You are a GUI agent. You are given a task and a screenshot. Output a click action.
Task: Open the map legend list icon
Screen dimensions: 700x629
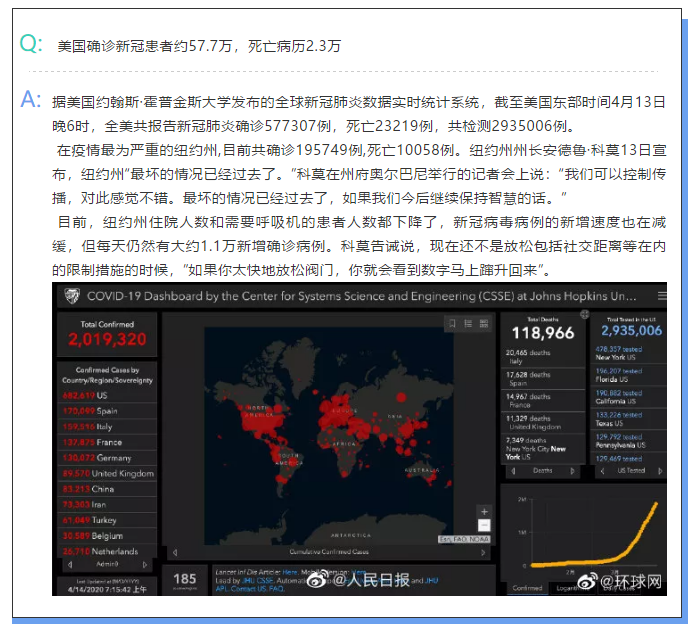tap(468, 323)
